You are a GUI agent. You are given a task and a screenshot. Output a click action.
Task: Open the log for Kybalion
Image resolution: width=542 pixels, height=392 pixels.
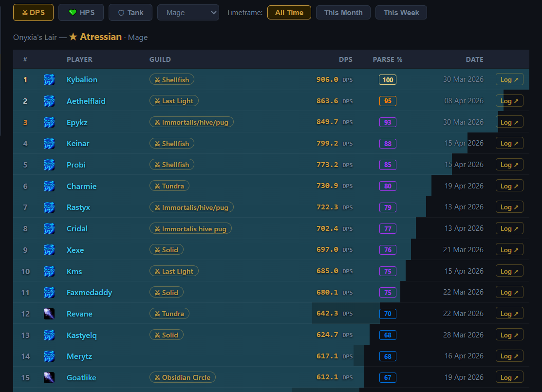point(509,79)
